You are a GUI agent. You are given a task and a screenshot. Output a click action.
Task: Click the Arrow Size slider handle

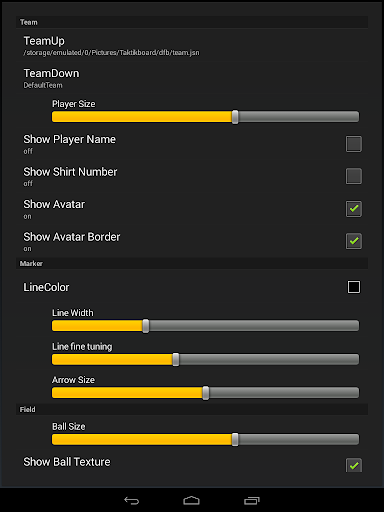206,393
